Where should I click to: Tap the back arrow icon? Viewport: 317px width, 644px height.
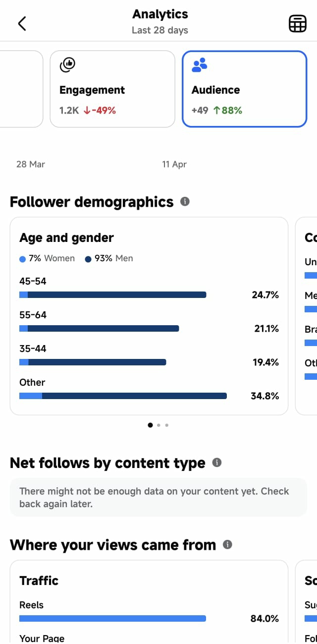(22, 23)
